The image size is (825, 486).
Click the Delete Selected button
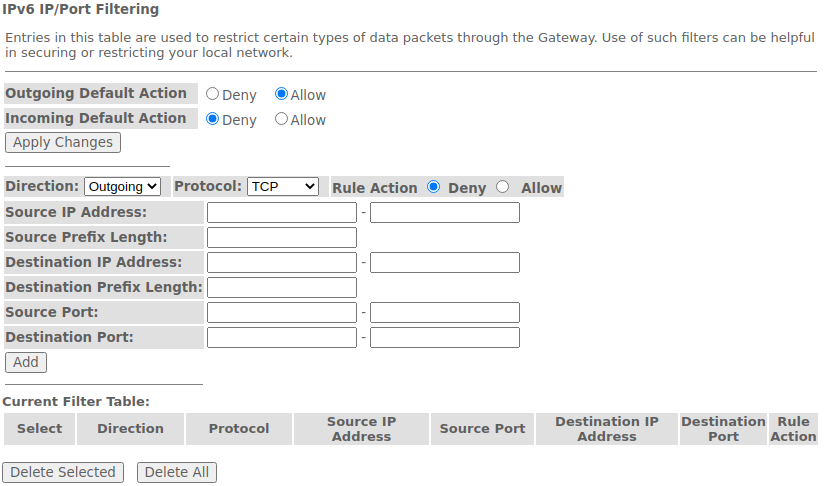tap(63, 472)
